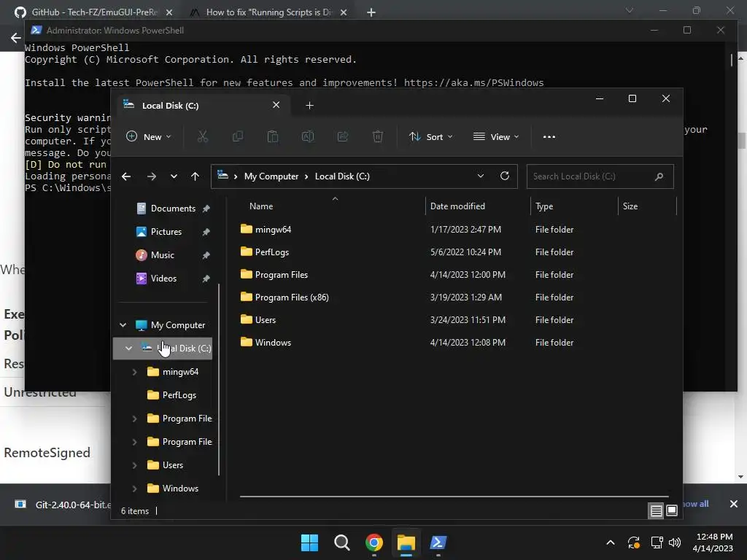The width and height of the screenshot is (747, 560).
Task: Expand Windows tree node chevron
Action: 134,489
